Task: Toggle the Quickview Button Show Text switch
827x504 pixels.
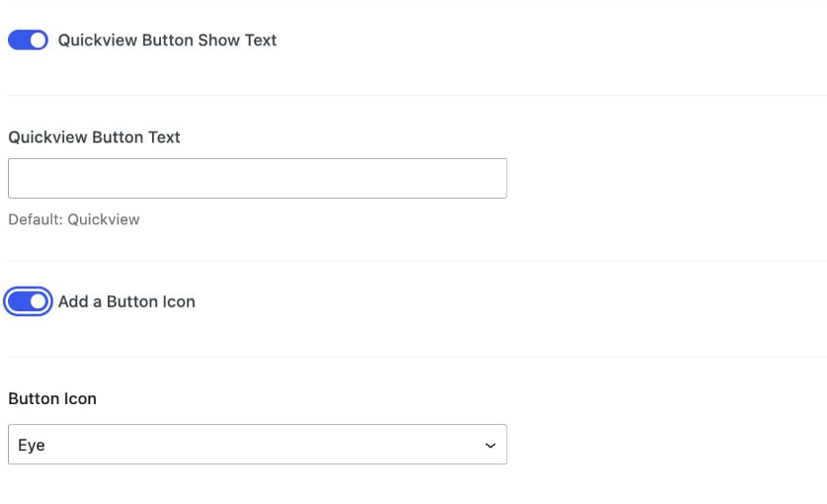Action: coord(28,41)
